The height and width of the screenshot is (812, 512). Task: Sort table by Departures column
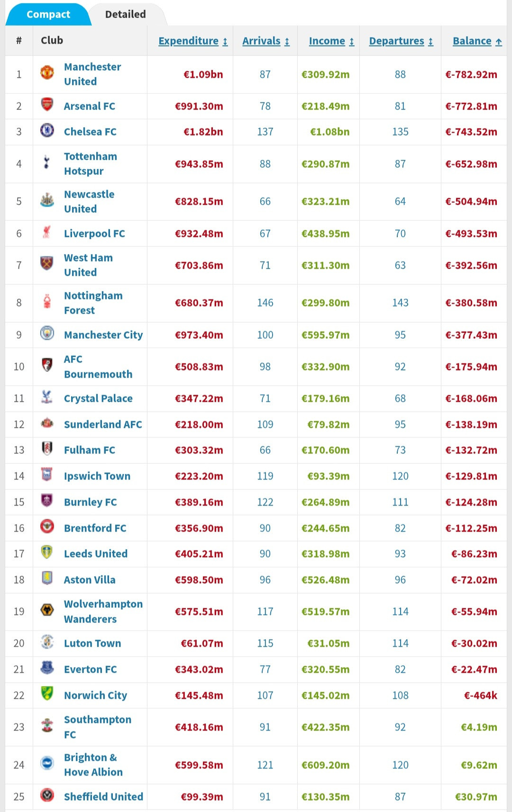pyautogui.click(x=401, y=41)
